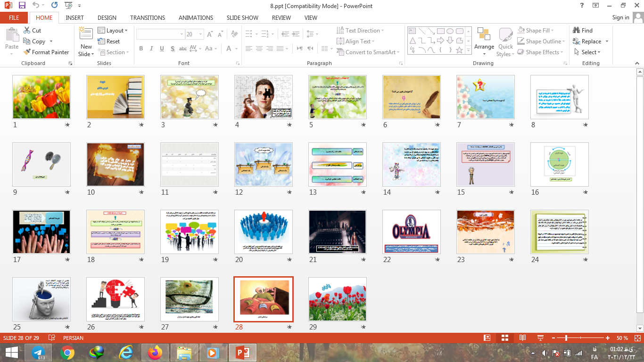Start Slide Show from status bar icon
Screen dimensions: 644x362
pos(540,338)
